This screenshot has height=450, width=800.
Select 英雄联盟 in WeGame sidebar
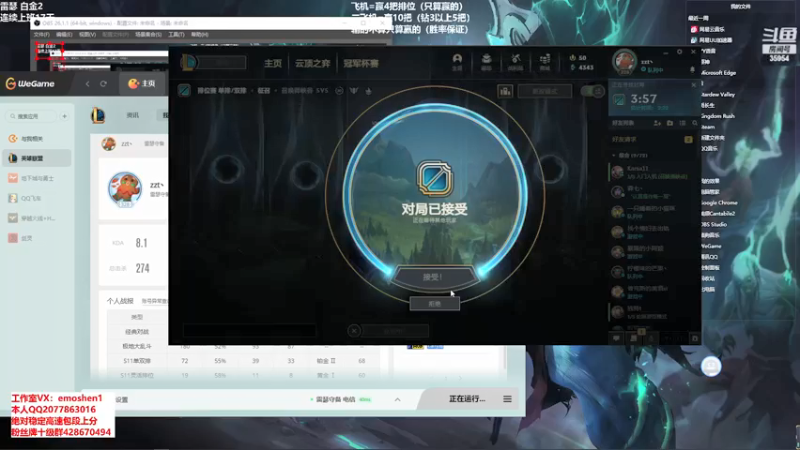point(37,159)
